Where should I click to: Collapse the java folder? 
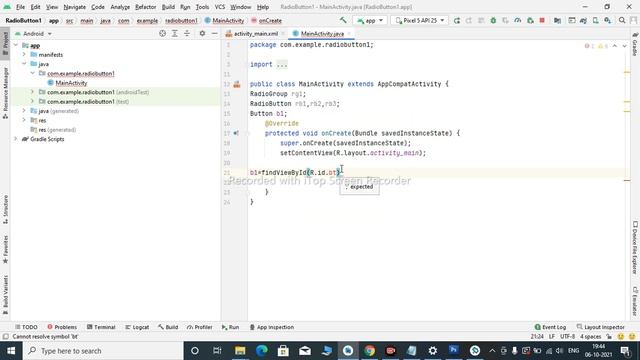pyautogui.click(x=24, y=64)
